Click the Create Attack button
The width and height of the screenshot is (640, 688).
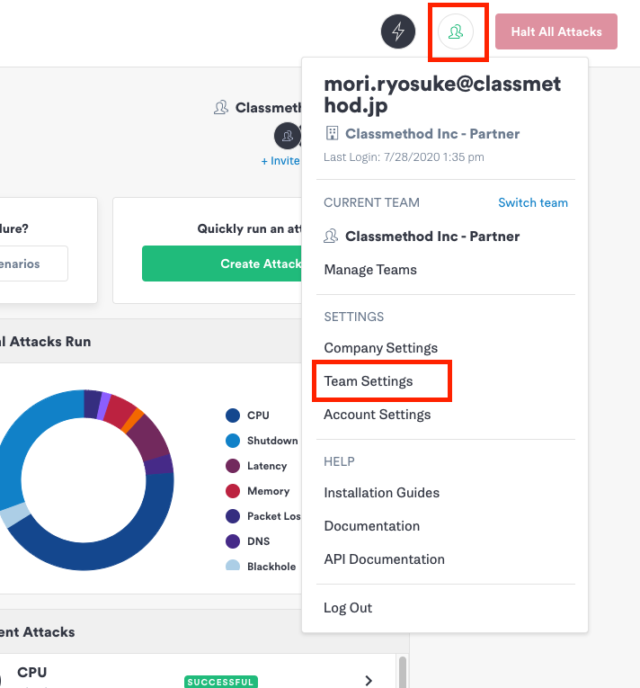tap(222, 263)
